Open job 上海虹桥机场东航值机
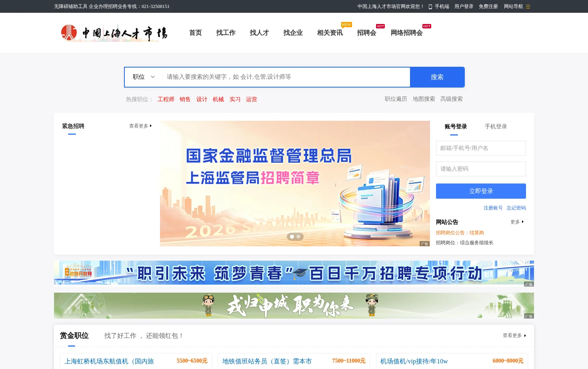The width and height of the screenshot is (588, 369). pos(109,361)
